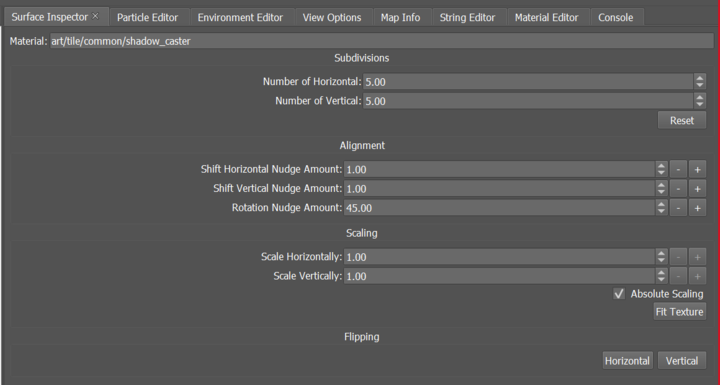The image size is (720, 385).
Task: Decrease Shift Horizontal Nudge Amount spinner down
Action: pos(661,173)
